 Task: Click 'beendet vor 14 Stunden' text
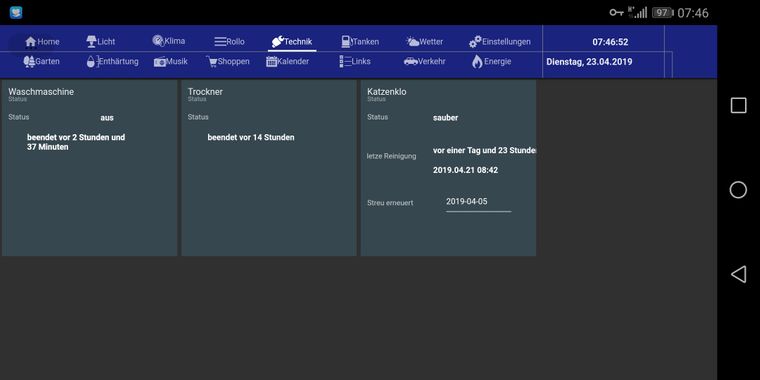point(251,138)
